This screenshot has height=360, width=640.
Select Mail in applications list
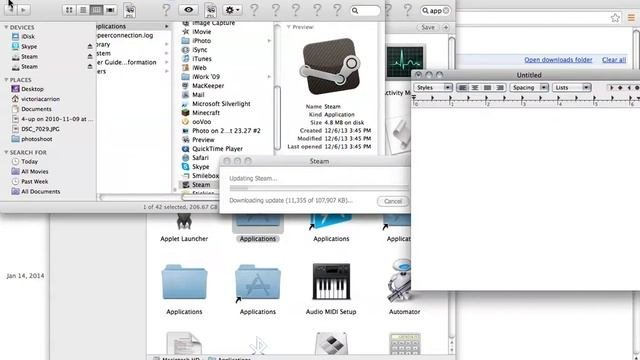(x=198, y=95)
